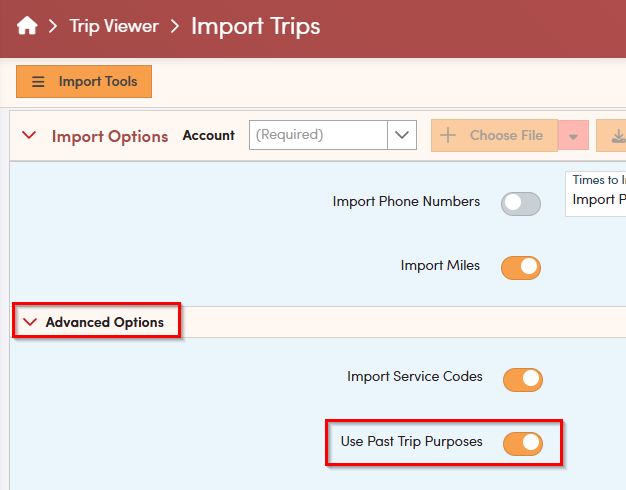Focus the Account (Required) input field

(x=318, y=135)
